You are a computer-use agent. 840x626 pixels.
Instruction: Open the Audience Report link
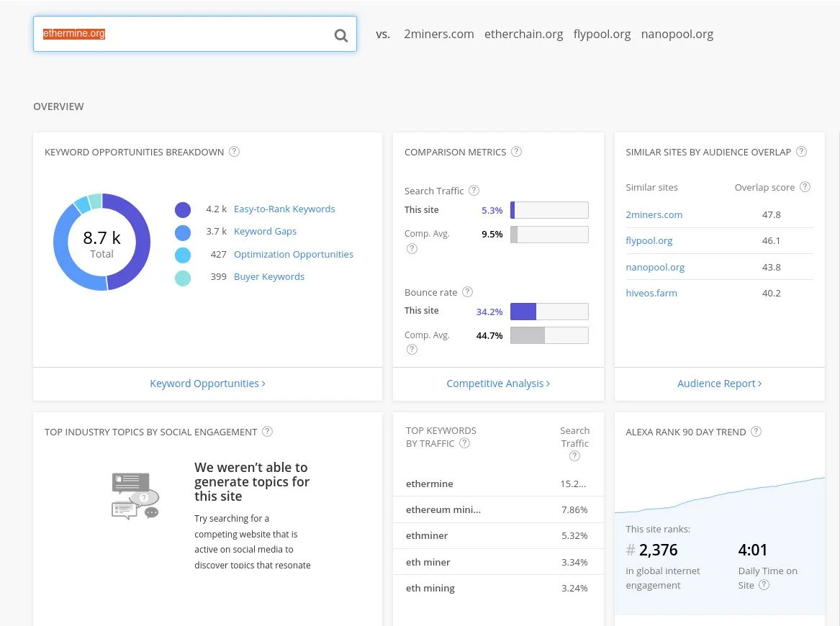coord(719,384)
